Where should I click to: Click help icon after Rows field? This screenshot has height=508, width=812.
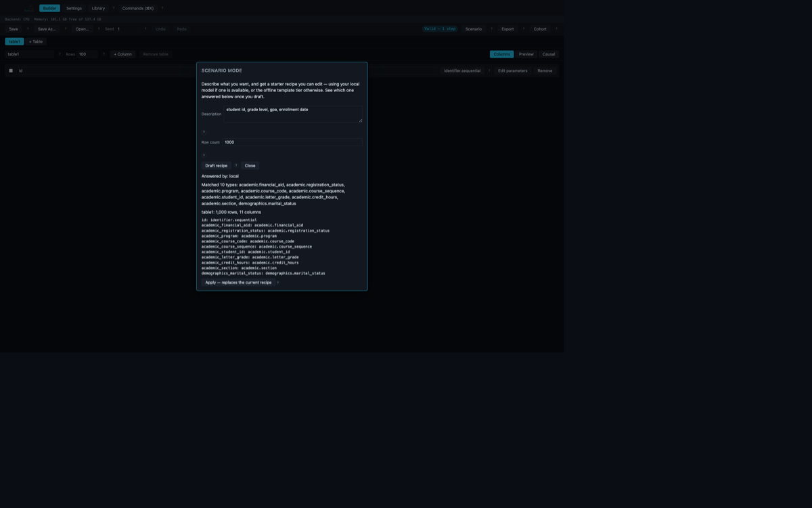coord(104,54)
